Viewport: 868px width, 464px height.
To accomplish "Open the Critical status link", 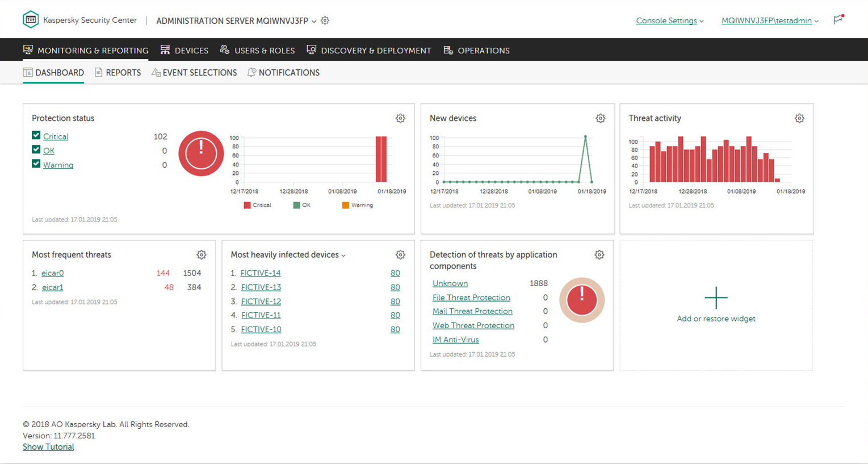I will click(56, 136).
